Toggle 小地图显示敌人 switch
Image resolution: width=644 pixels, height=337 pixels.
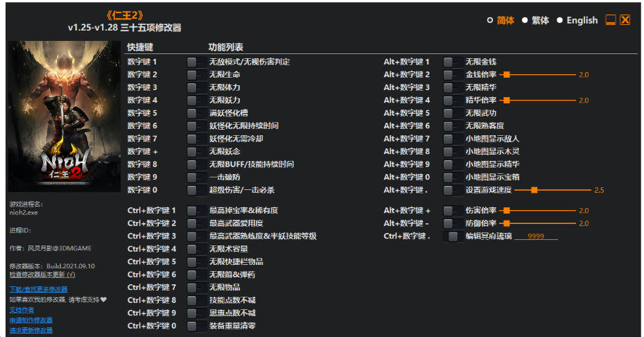[x=453, y=139]
